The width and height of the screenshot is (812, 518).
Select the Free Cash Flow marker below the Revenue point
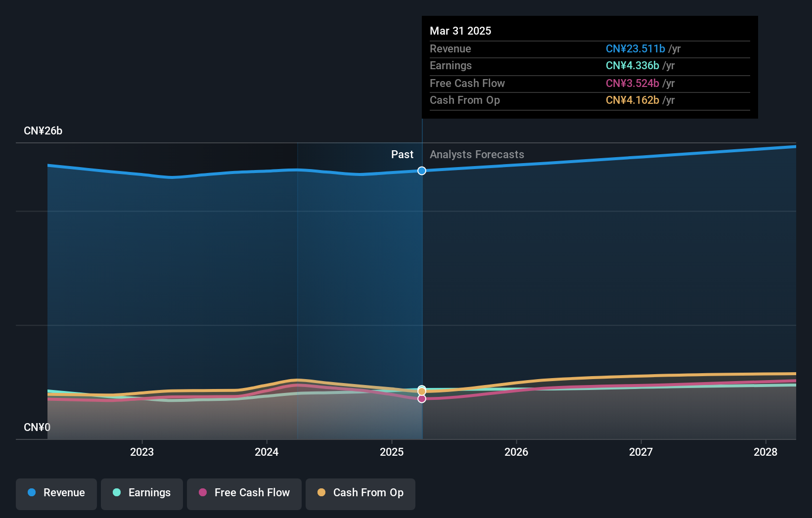[x=421, y=399]
